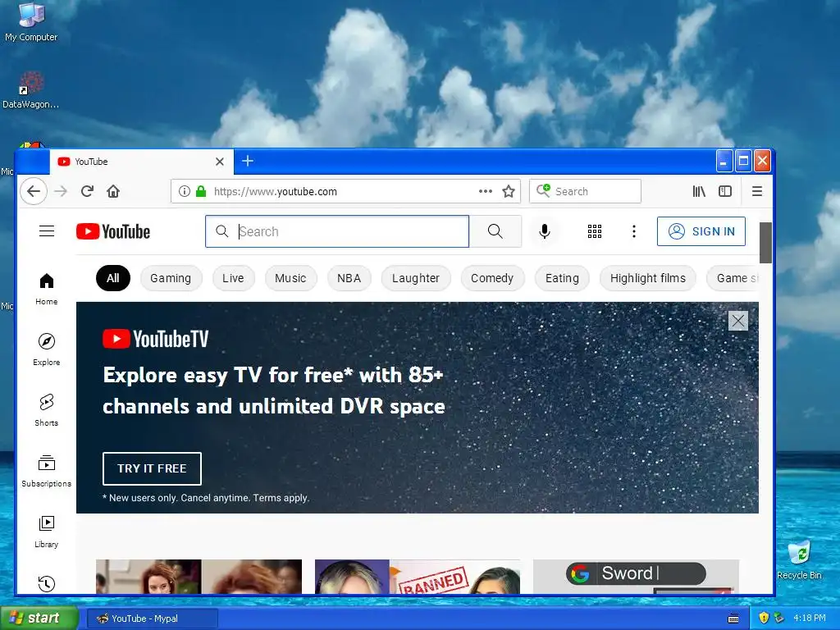This screenshot has height=630, width=840.
Task: Select the Music filter chip
Action: click(x=290, y=278)
